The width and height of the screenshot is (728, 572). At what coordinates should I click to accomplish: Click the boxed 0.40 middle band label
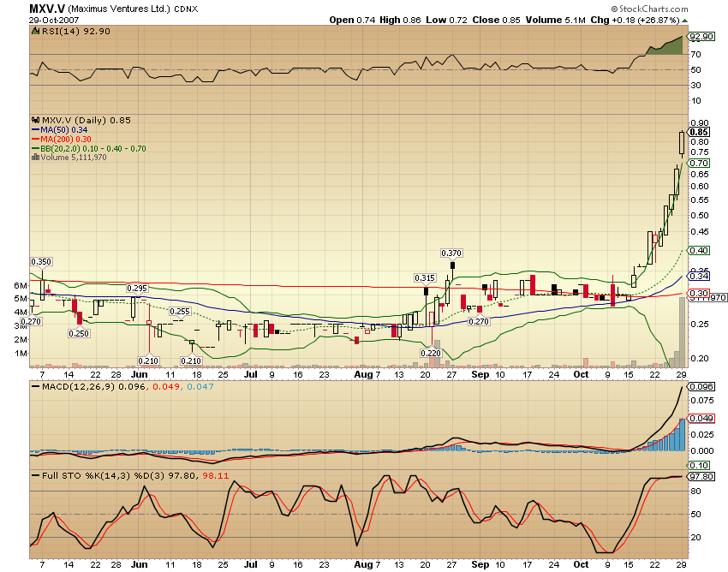pyautogui.click(x=699, y=251)
